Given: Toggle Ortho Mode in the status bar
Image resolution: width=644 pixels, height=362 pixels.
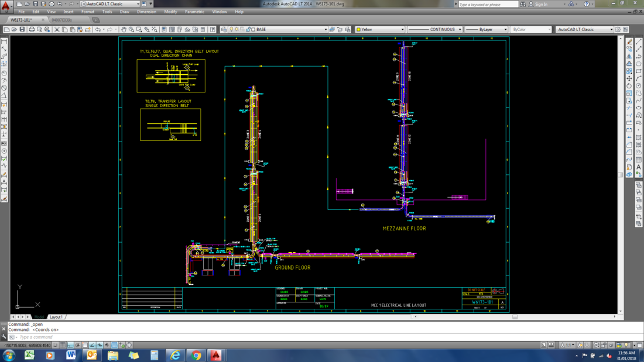Looking at the screenshot, I should pos(70,345).
